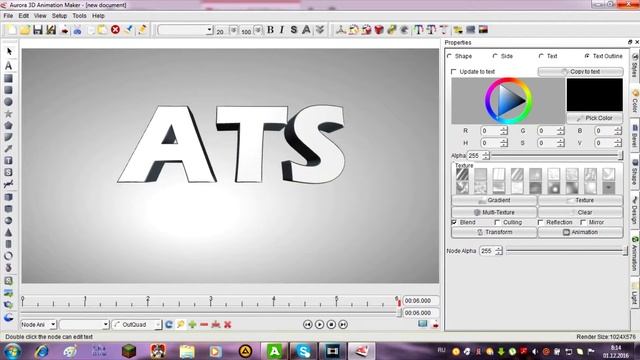The width and height of the screenshot is (640, 360).
Task: Select the Text Outline radio button
Action: 587,56
